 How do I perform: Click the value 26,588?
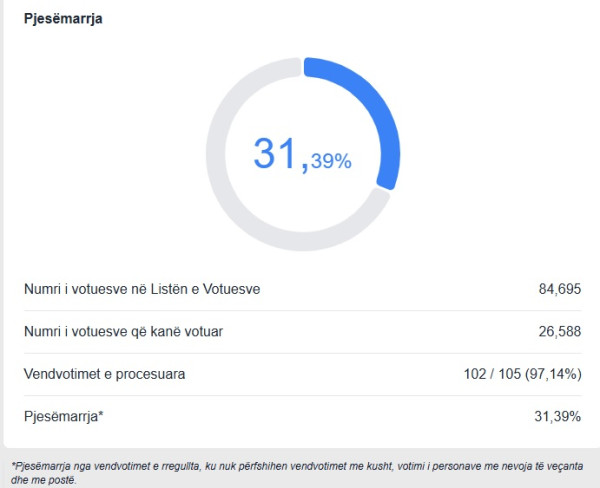point(559,332)
